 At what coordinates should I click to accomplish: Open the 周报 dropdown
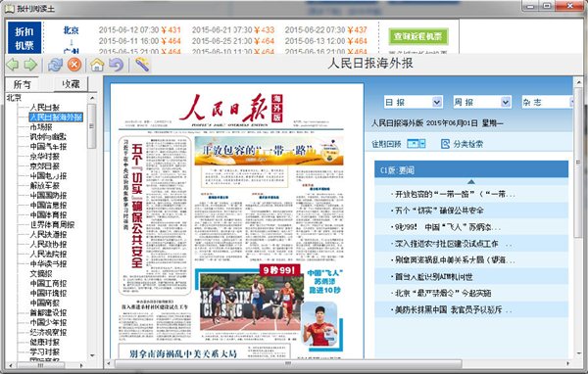click(482, 102)
